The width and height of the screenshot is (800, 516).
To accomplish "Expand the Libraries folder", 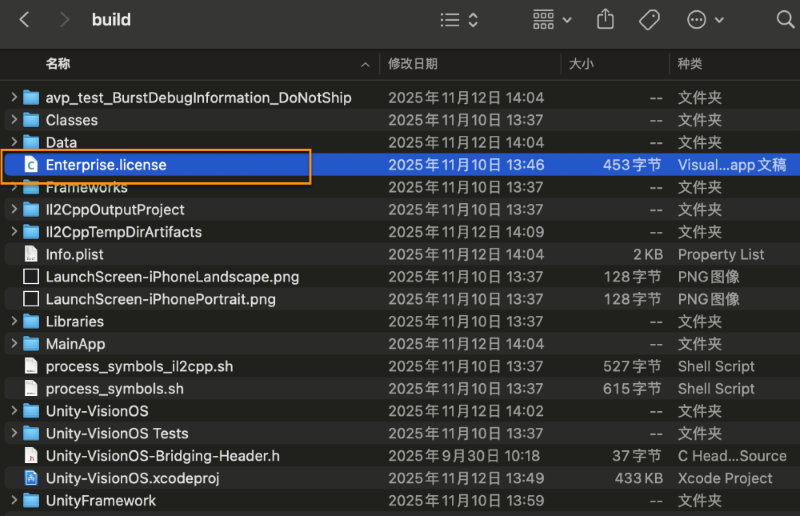I will pyautogui.click(x=14, y=321).
